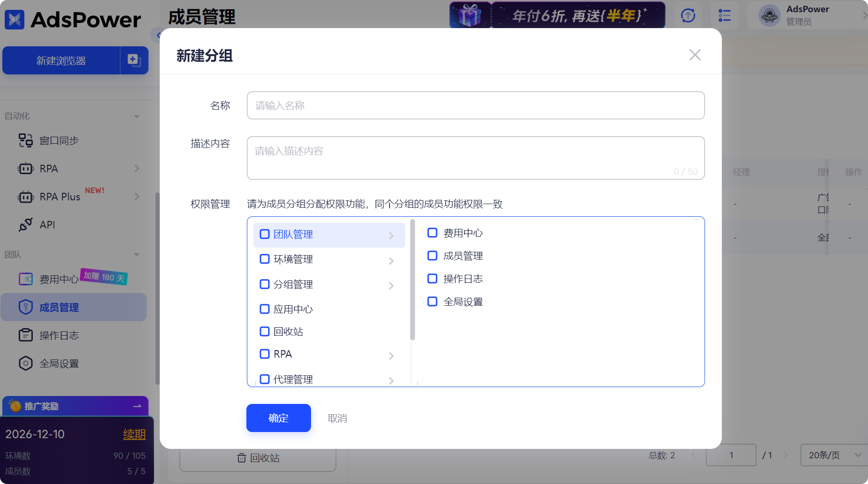This screenshot has height=484, width=868.
Task: Open the RPA tool in sidebar
Action: [49, 168]
